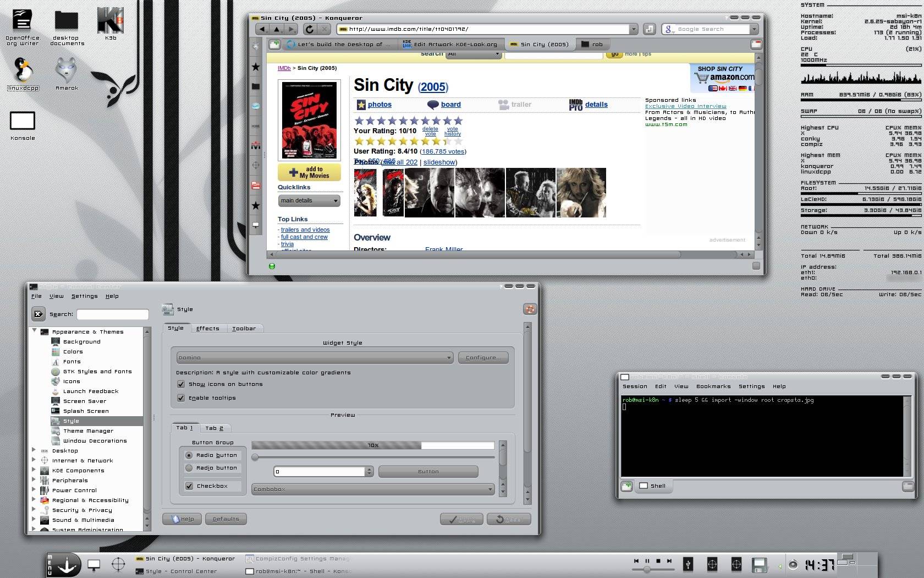The height and width of the screenshot is (578, 924).
Task: Open File menu in Control Center
Action: pyautogui.click(x=36, y=296)
